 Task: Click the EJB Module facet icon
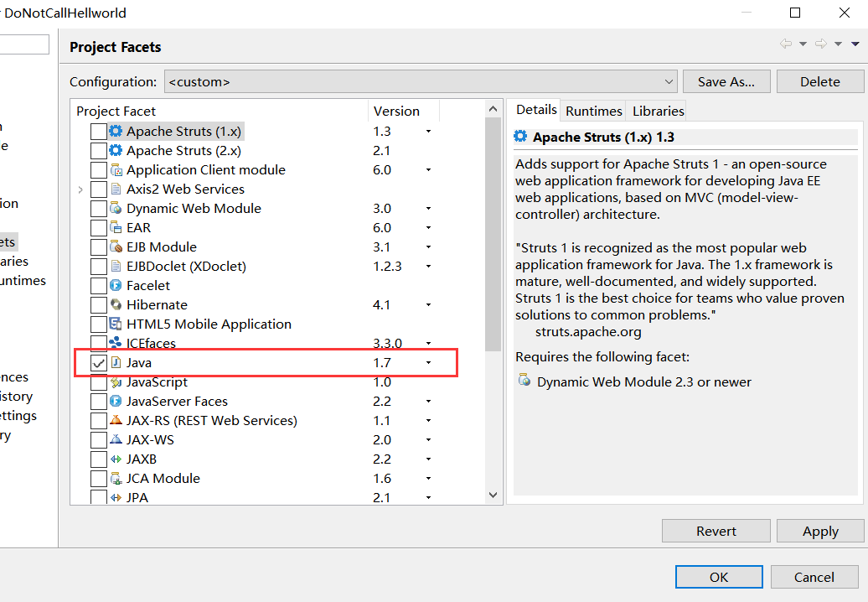pos(116,247)
